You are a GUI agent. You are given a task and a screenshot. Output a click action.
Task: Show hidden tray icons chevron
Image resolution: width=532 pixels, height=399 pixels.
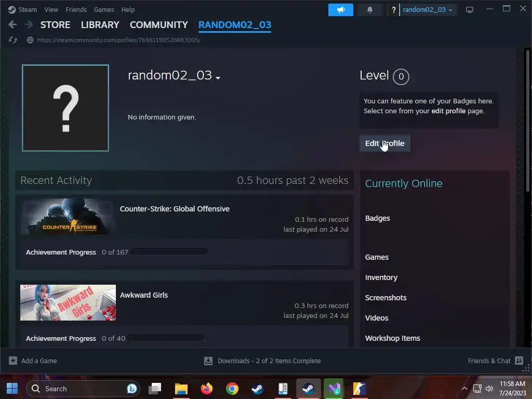464,389
